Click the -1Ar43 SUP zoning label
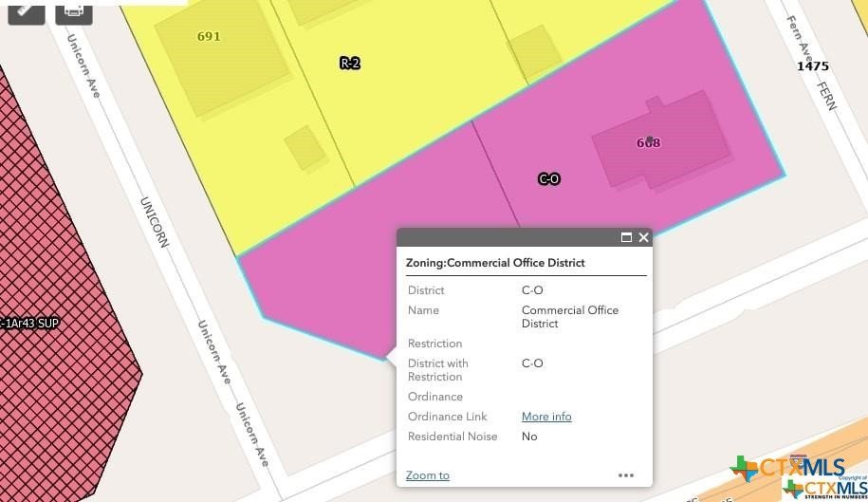The width and height of the screenshot is (868, 502). click(x=30, y=324)
